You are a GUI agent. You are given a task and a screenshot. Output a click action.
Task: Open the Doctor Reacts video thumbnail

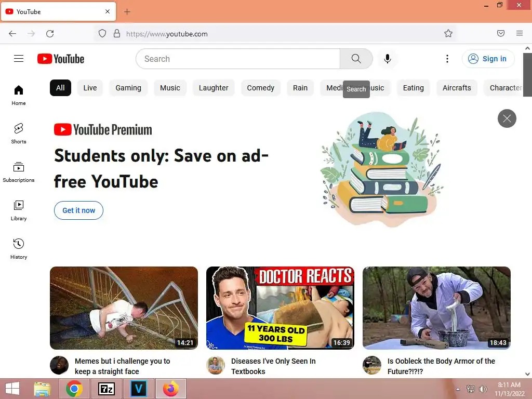click(280, 308)
